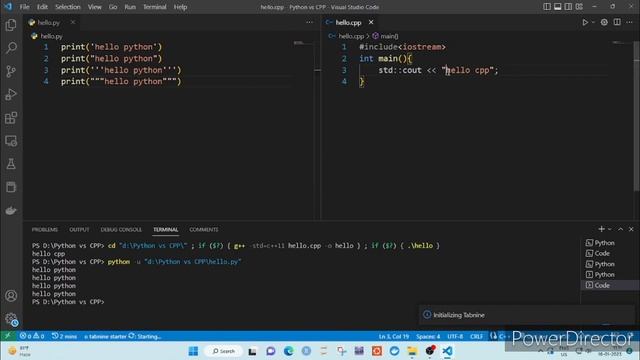Open the Run and Debug view

(x=11, y=95)
